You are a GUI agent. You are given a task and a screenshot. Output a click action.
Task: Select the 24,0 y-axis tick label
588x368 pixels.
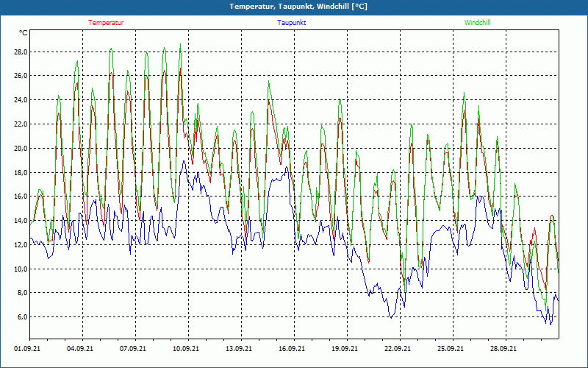coord(20,100)
